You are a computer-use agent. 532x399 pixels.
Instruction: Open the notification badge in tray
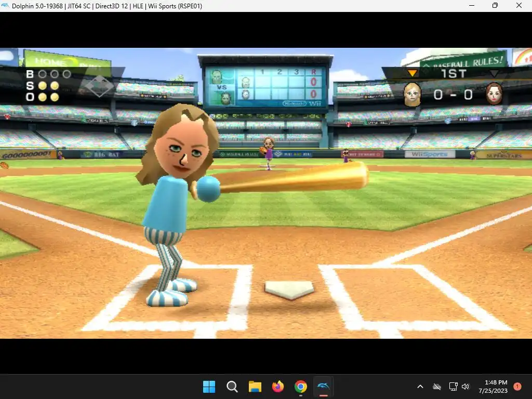click(517, 387)
